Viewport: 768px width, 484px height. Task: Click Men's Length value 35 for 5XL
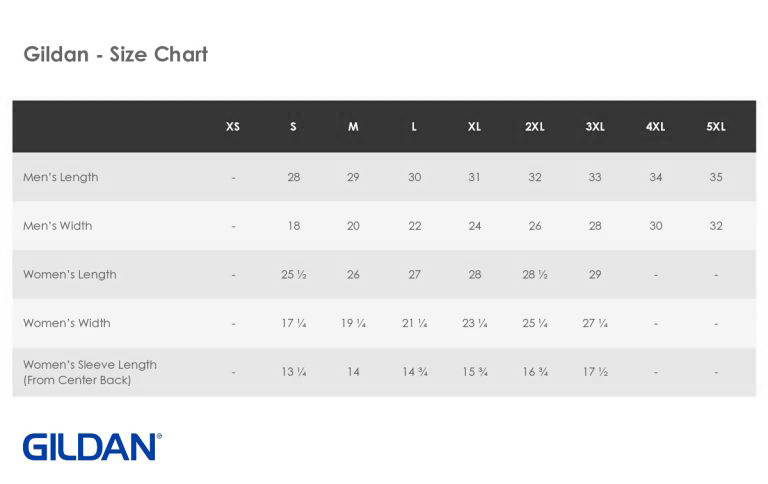coord(716,177)
